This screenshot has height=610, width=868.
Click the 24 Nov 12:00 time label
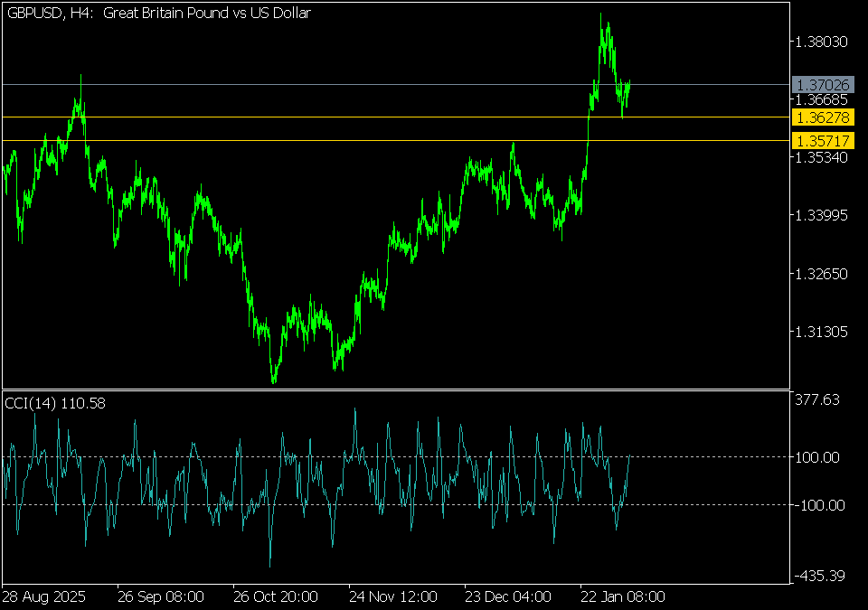tap(393, 596)
